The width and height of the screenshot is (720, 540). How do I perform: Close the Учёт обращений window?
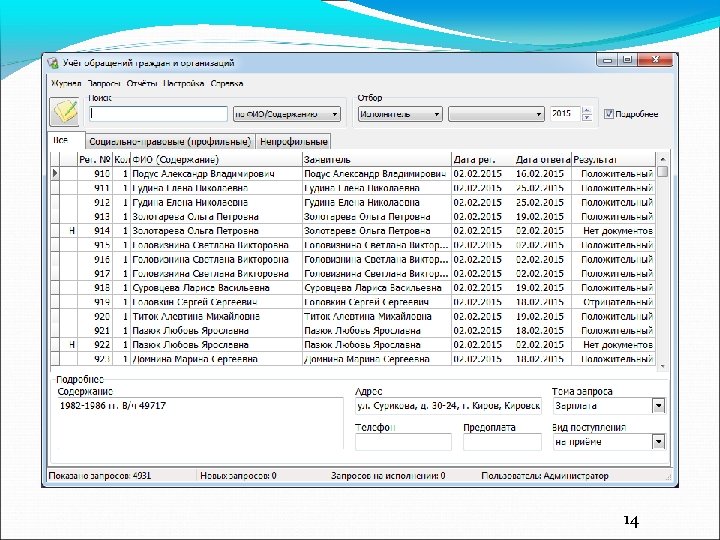point(656,60)
